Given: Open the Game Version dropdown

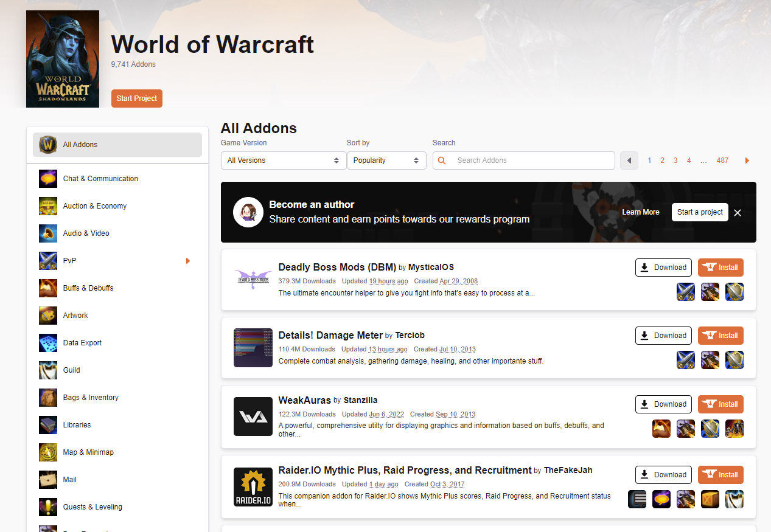Looking at the screenshot, I should click(x=284, y=161).
